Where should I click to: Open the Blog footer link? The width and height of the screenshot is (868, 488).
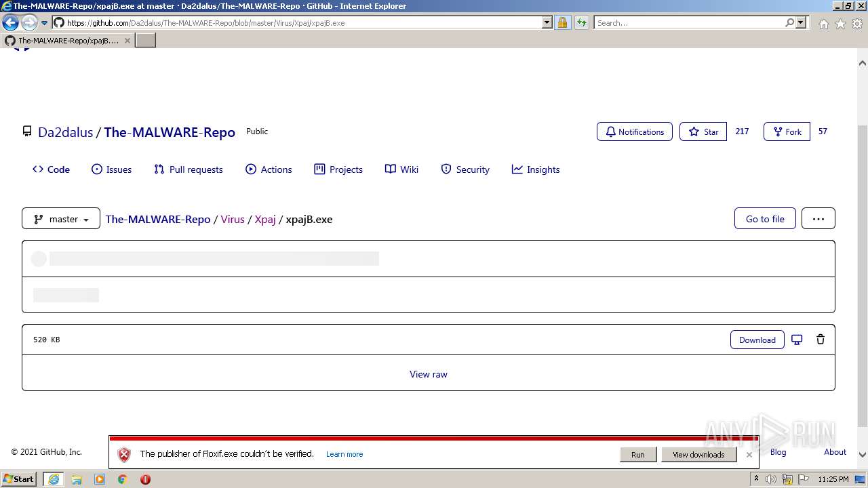click(x=778, y=452)
